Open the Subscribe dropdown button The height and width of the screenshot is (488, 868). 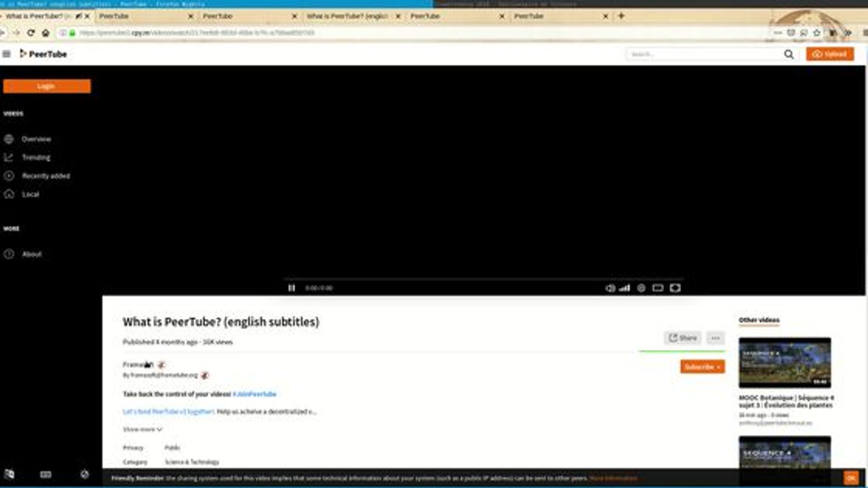pos(702,367)
